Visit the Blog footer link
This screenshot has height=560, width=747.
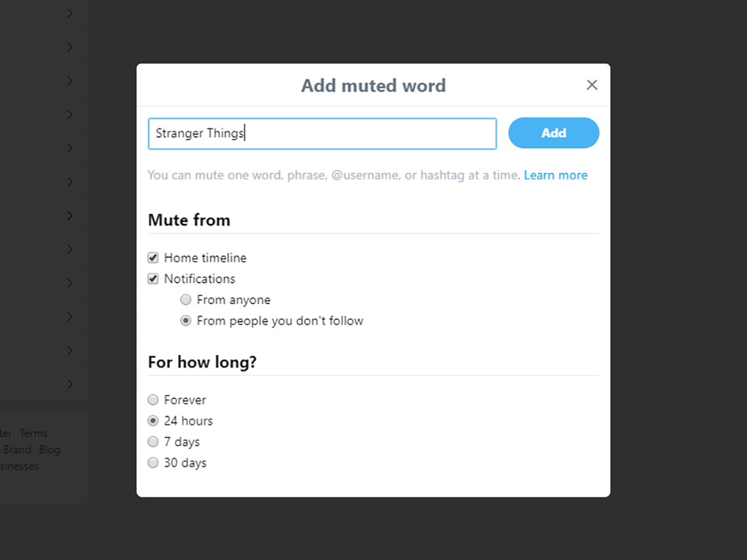click(x=50, y=450)
